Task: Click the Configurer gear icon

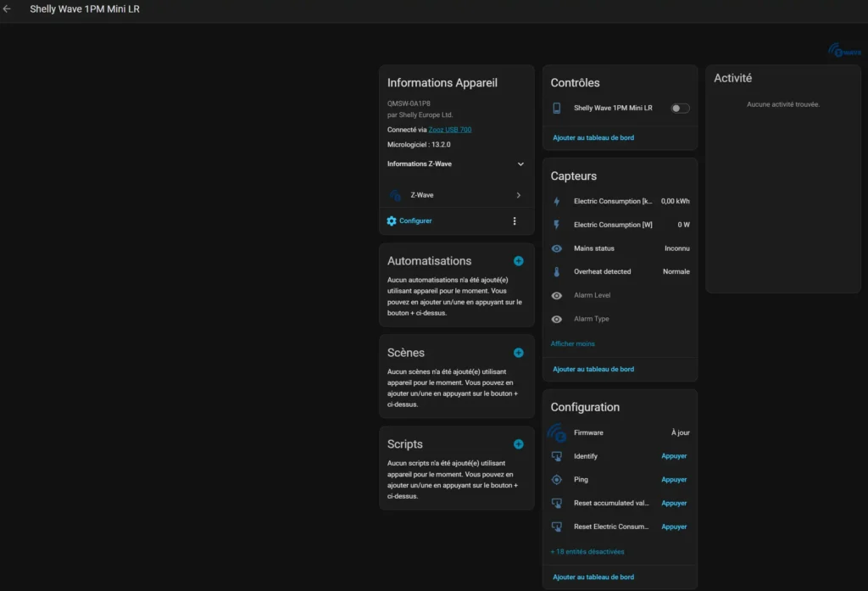Action: (x=392, y=221)
